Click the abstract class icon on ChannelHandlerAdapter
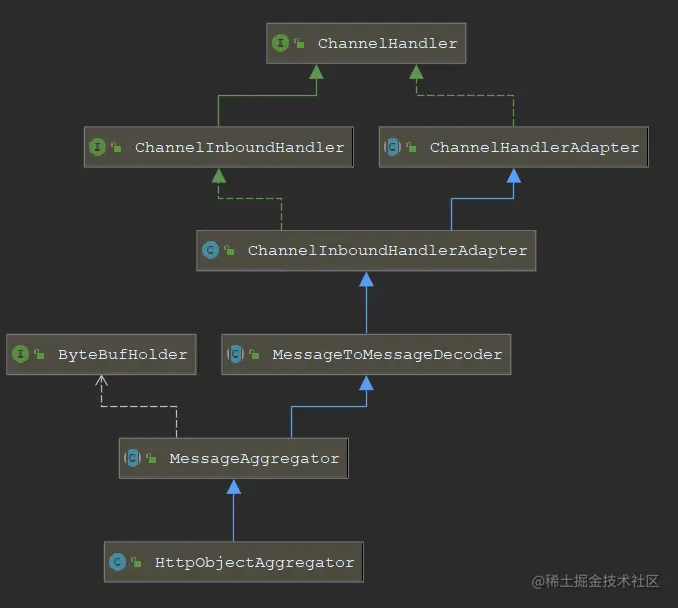The width and height of the screenshot is (678, 608). pos(392,147)
